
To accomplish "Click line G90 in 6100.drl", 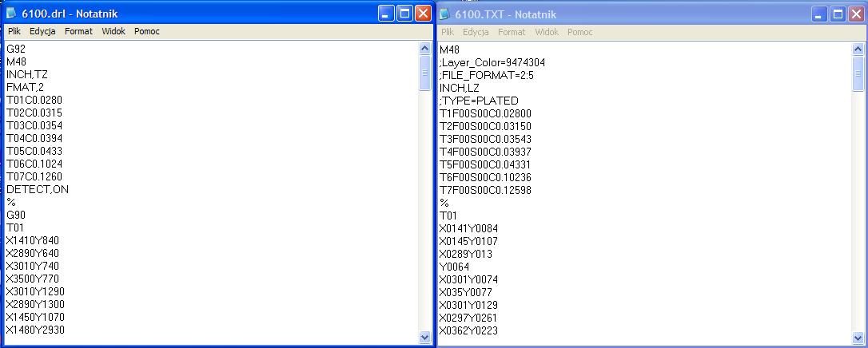I will point(16,215).
